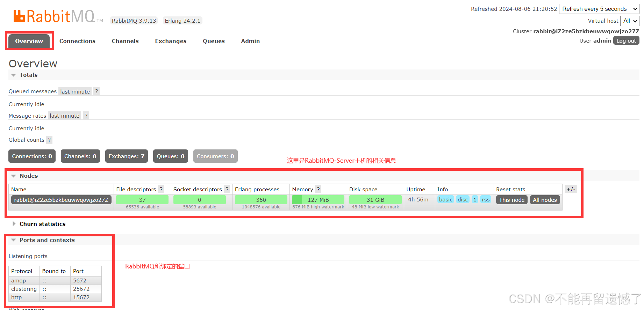Open help for Queued messages

coord(96,91)
